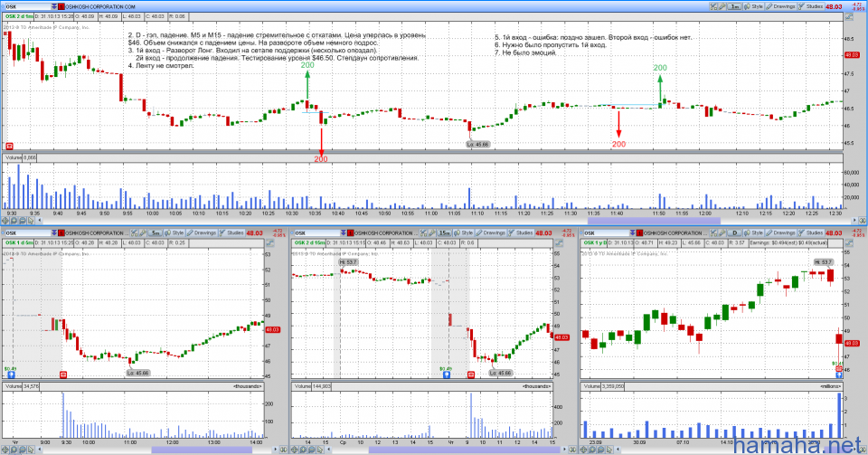The width and height of the screenshot is (868, 455).
Task: Click the OSK symbol field of the daily chart
Action: click(x=607, y=233)
